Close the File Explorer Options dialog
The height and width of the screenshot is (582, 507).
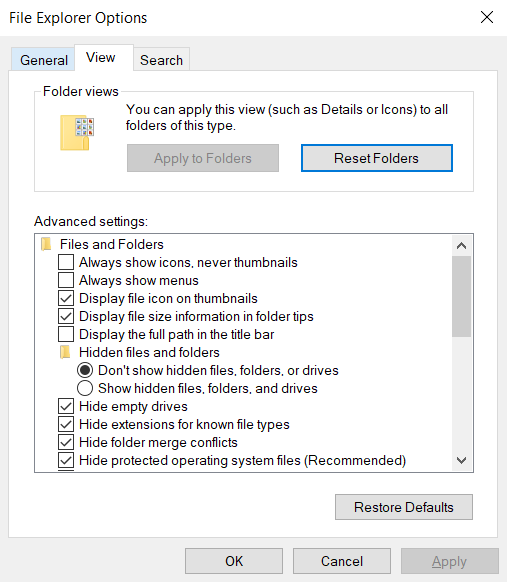(x=487, y=17)
